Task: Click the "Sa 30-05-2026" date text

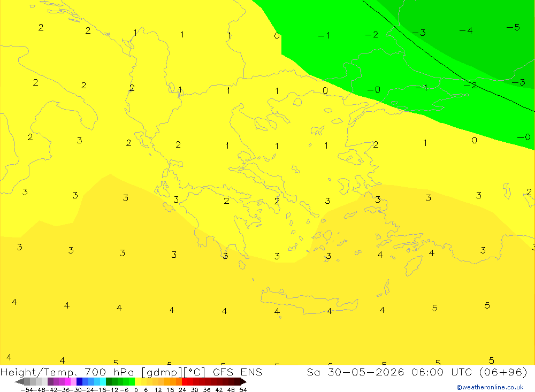Action: (x=356, y=372)
